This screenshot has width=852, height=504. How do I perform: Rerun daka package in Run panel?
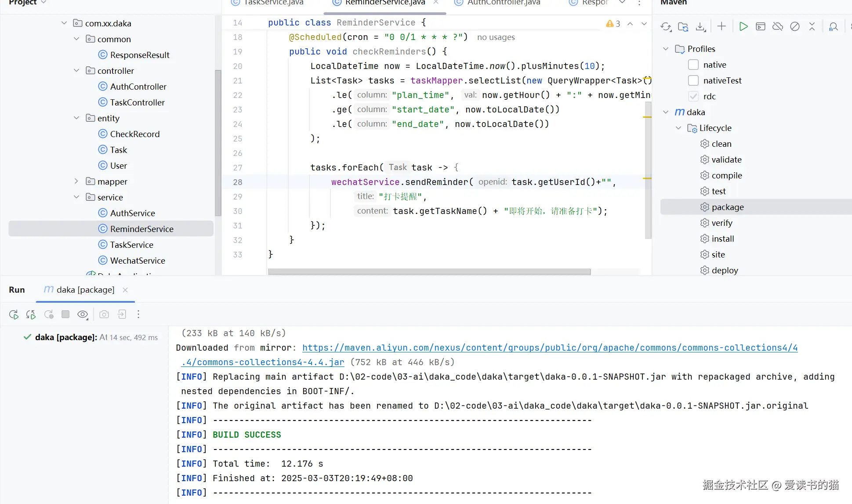pyautogui.click(x=14, y=315)
